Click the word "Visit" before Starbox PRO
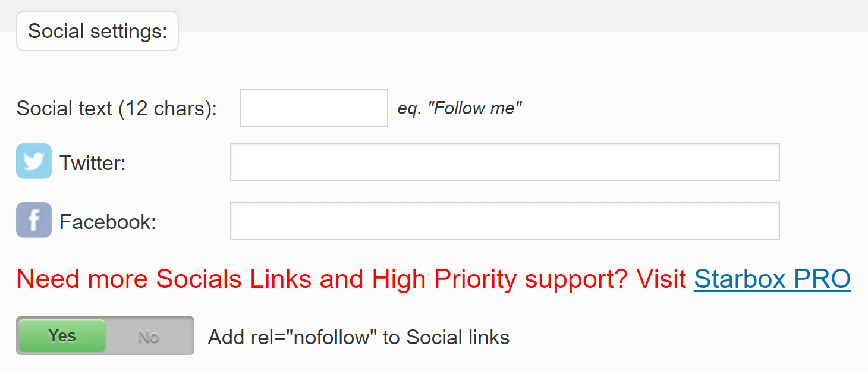 tap(661, 278)
